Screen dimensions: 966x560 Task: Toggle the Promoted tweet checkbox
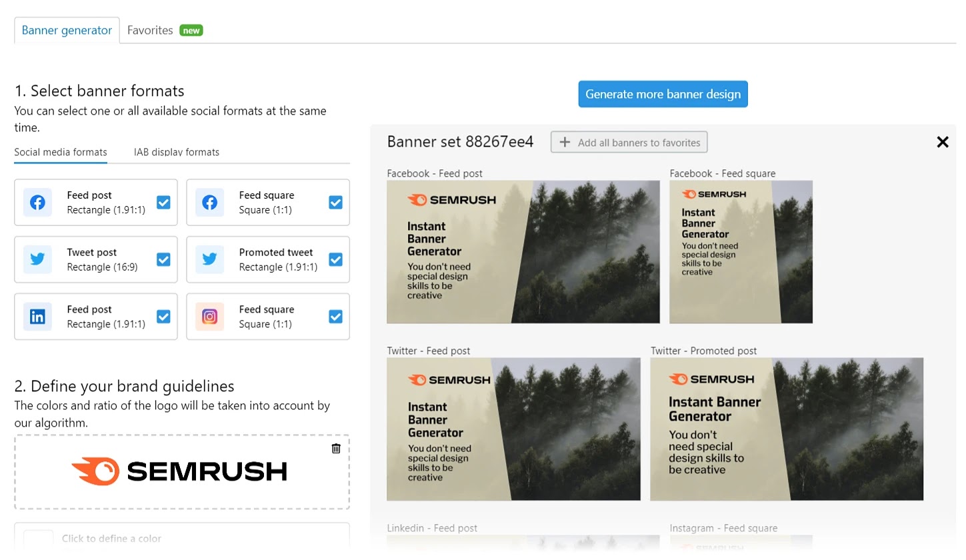(335, 259)
